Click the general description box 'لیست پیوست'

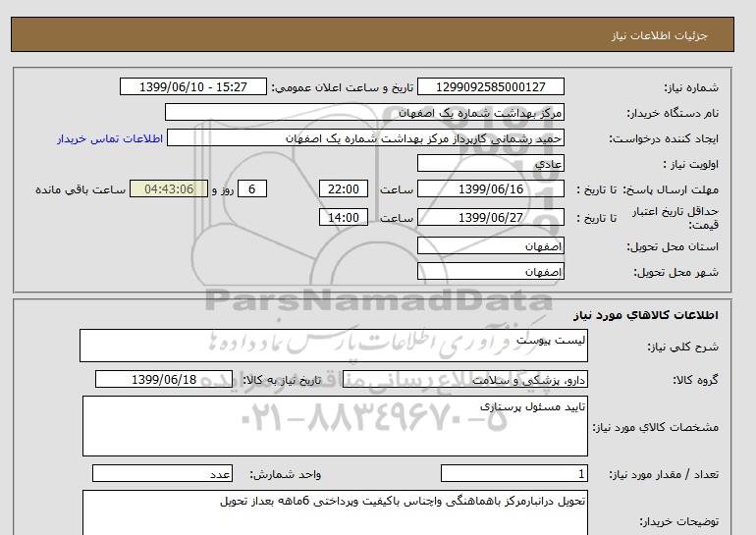coord(334,346)
